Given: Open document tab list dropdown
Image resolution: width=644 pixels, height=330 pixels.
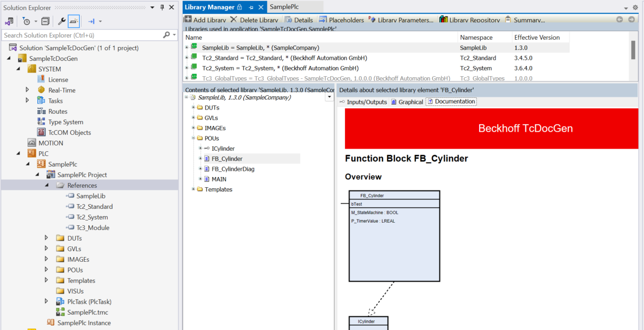Looking at the screenshot, I should pos(627,8).
